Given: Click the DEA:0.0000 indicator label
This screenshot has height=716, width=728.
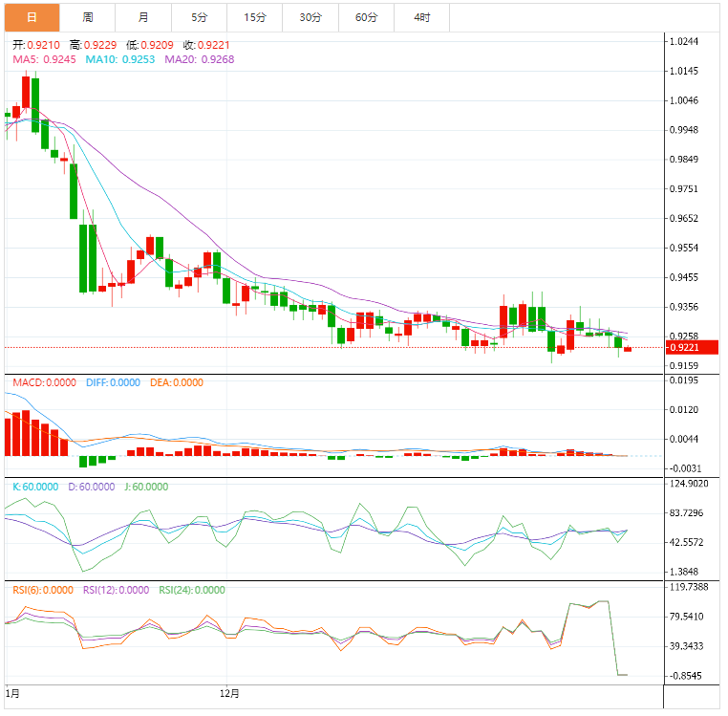Looking at the screenshot, I should click(177, 382).
